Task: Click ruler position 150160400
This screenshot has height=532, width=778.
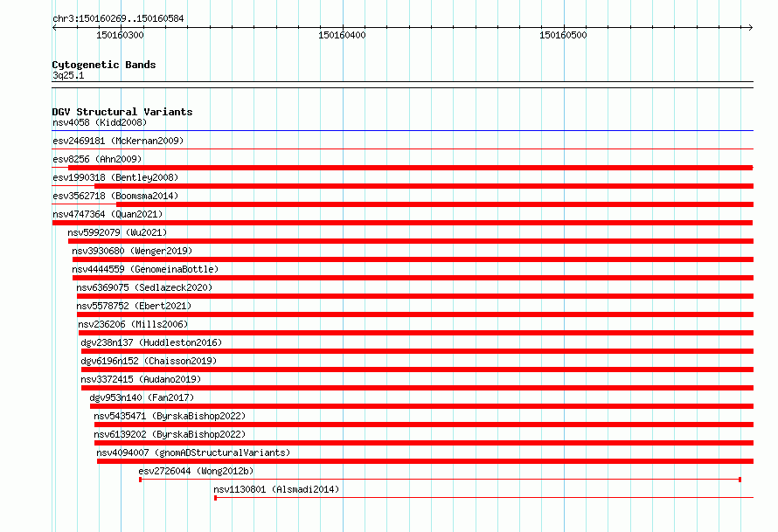Action: [342, 35]
